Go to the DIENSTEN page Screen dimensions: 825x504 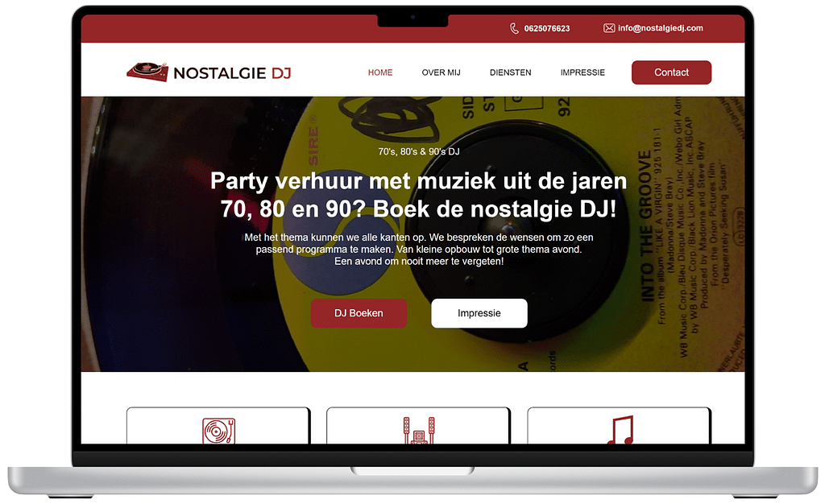click(x=510, y=72)
